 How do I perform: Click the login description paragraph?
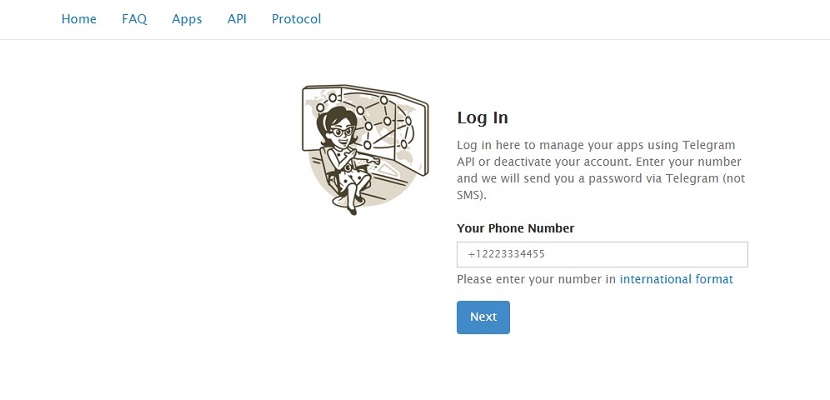pyautogui.click(x=601, y=170)
